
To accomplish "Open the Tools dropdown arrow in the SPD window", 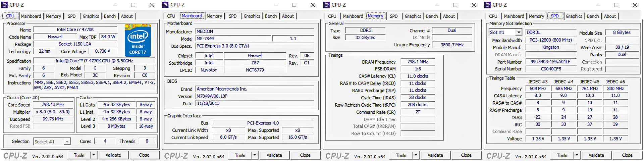I will click(577, 155).
